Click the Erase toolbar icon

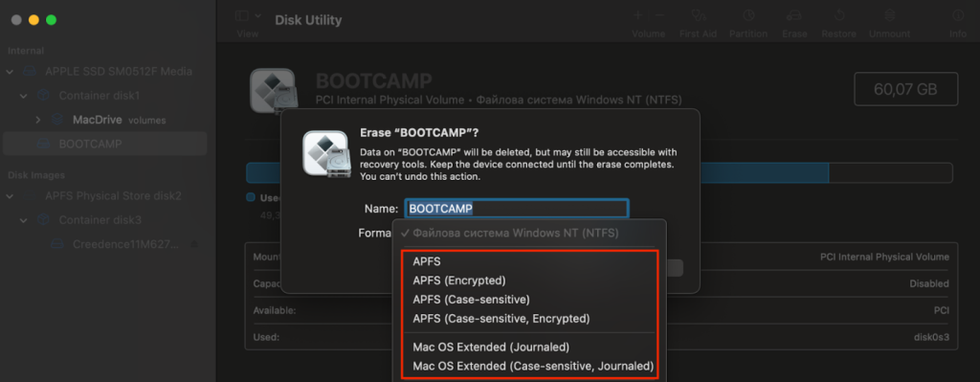pos(794,15)
